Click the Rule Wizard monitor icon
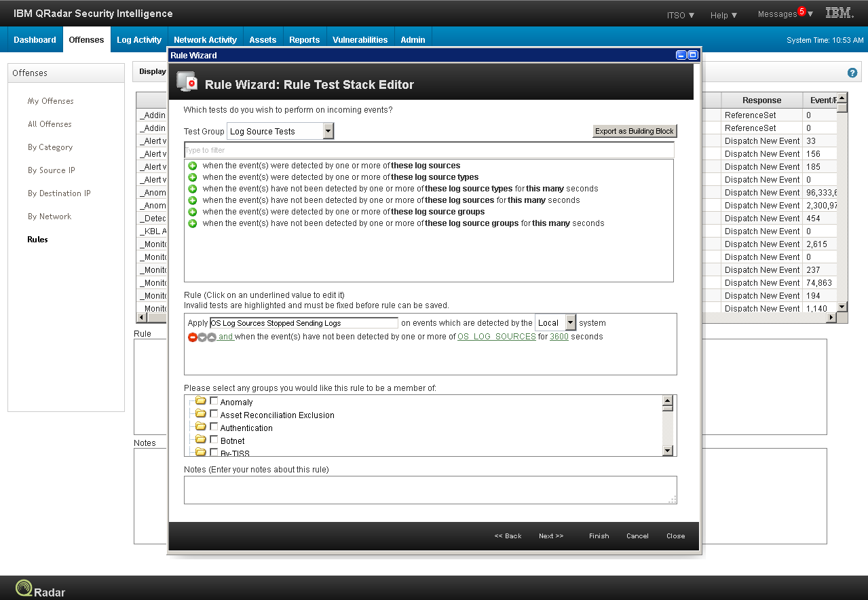This screenshot has width=868, height=600. 187,81
